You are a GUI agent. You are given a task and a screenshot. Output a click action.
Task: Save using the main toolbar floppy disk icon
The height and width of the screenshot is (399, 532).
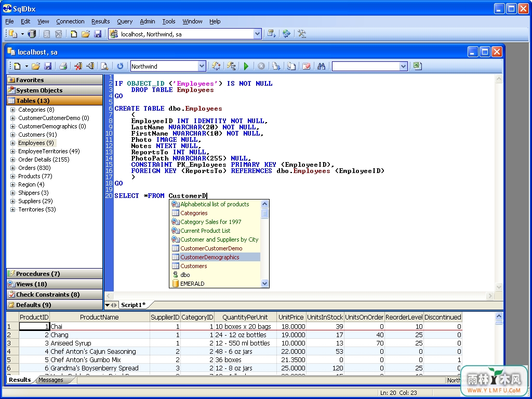coord(98,34)
